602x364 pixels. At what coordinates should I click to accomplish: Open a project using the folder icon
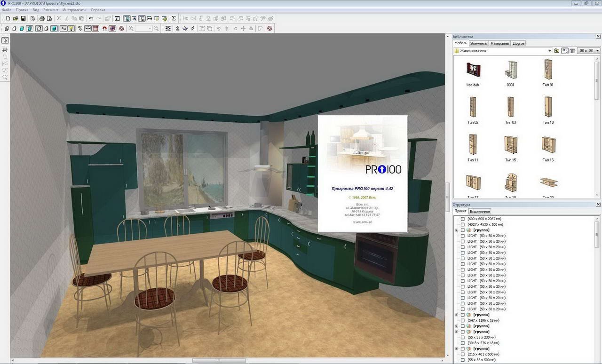[x=16, y=18]
